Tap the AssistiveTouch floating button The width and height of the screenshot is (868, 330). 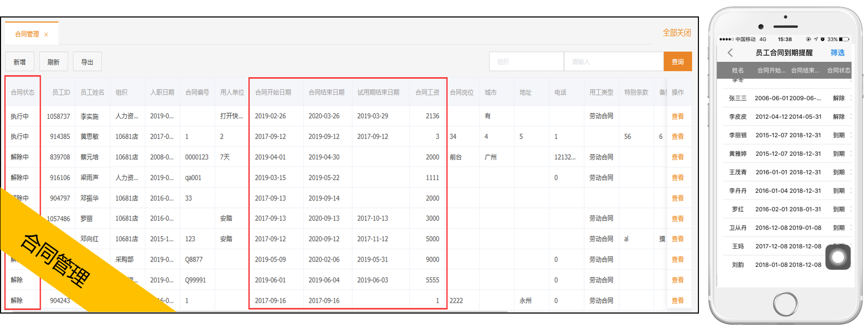(838, 257)
